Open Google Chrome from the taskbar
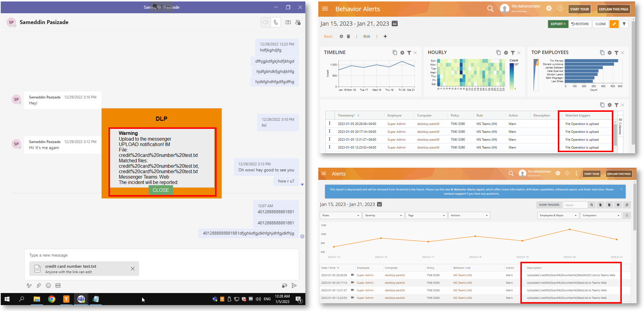The height and width of the screenshot is (311, 644). point(51,299)
